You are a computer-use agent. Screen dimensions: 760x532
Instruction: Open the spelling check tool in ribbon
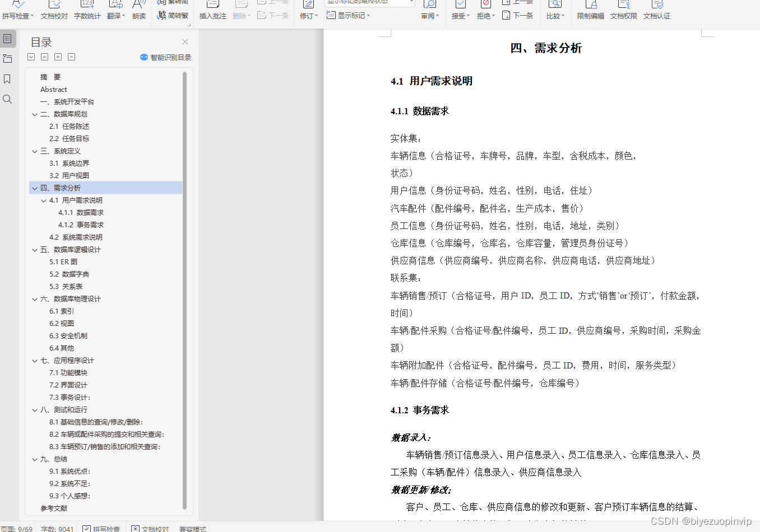(x=18, y=11)
